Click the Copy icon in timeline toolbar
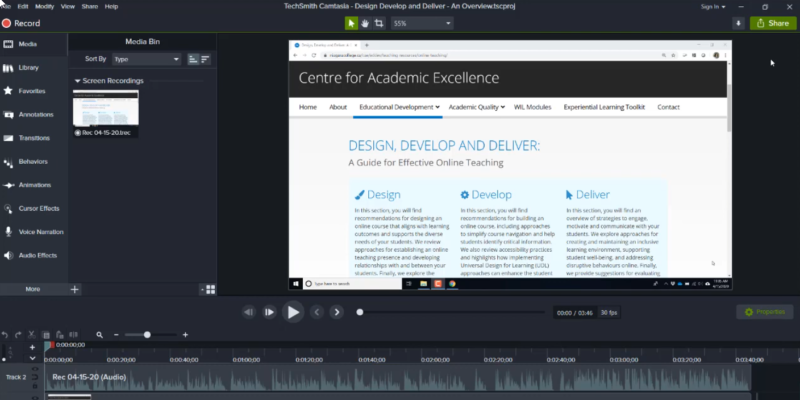This screenshot has height=400, width=800. tap(46, 335)
